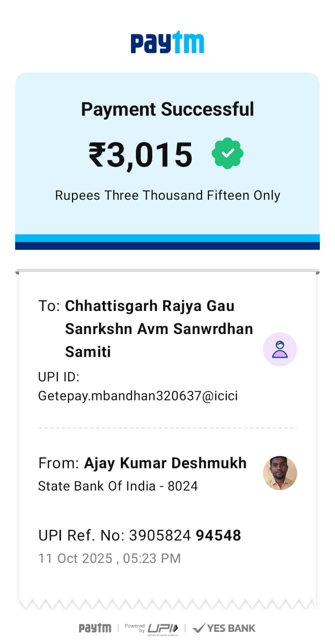Click the light blue stripe under amount card
The width and height of the screenshot is (335, 644).
167,238
